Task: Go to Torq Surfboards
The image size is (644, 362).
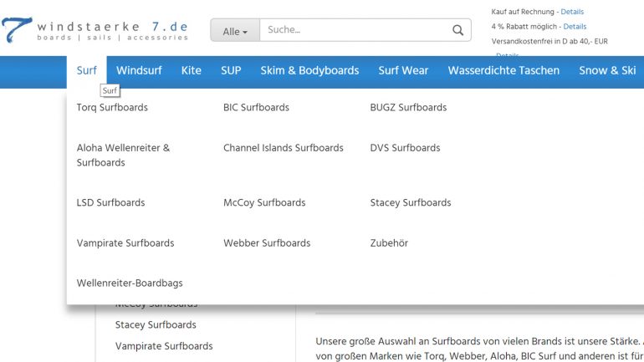Action: (x=112, y=108)
